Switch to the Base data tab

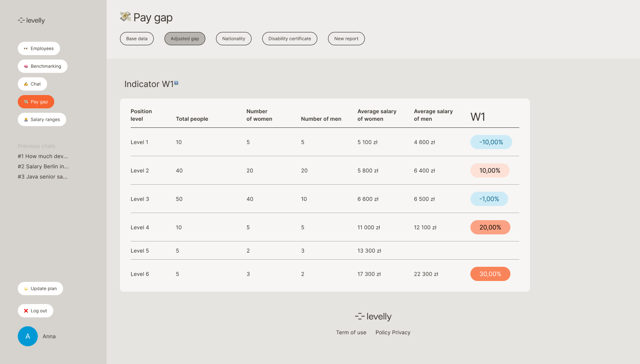click(x=137, y=39)
